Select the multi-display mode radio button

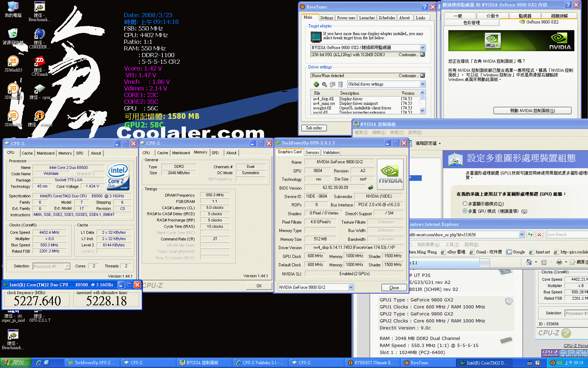465,204
